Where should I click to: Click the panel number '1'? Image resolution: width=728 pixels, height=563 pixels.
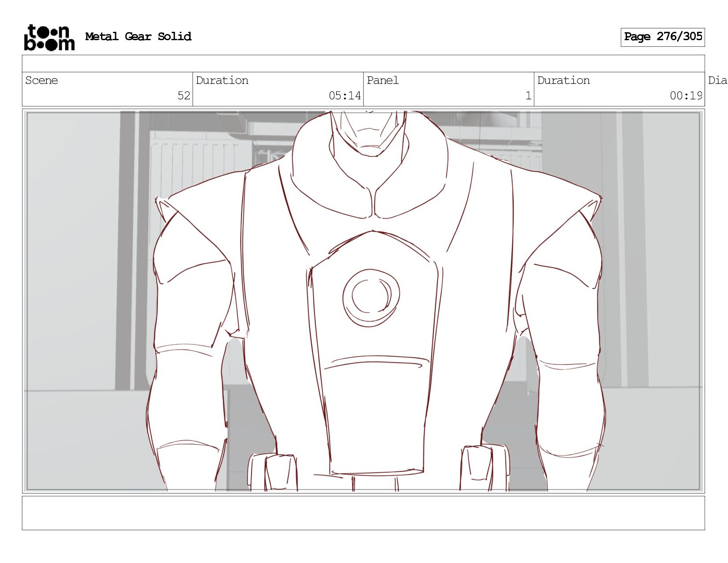528,96
